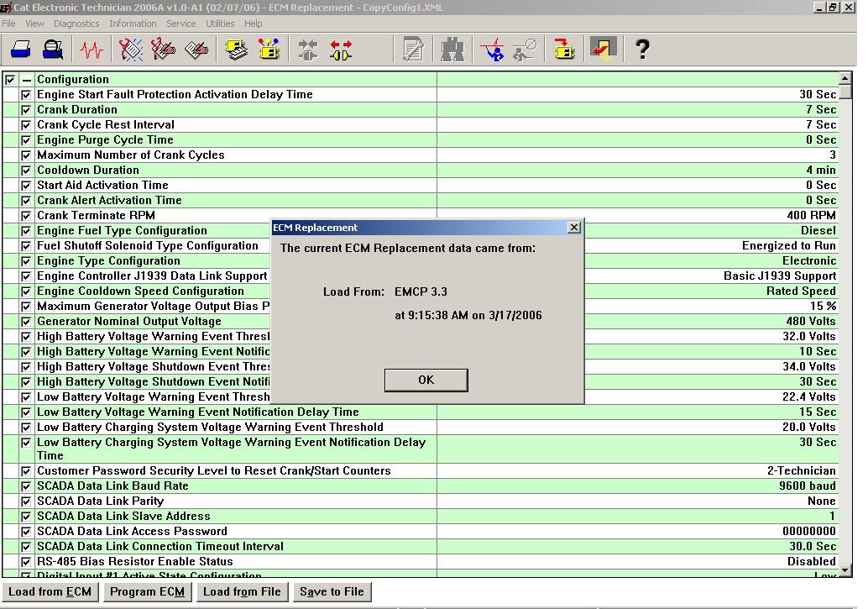Viewport: 868px width, 609px height.
Task: Collapse the Configuration group with the minus box
Action: click(27, 80)
